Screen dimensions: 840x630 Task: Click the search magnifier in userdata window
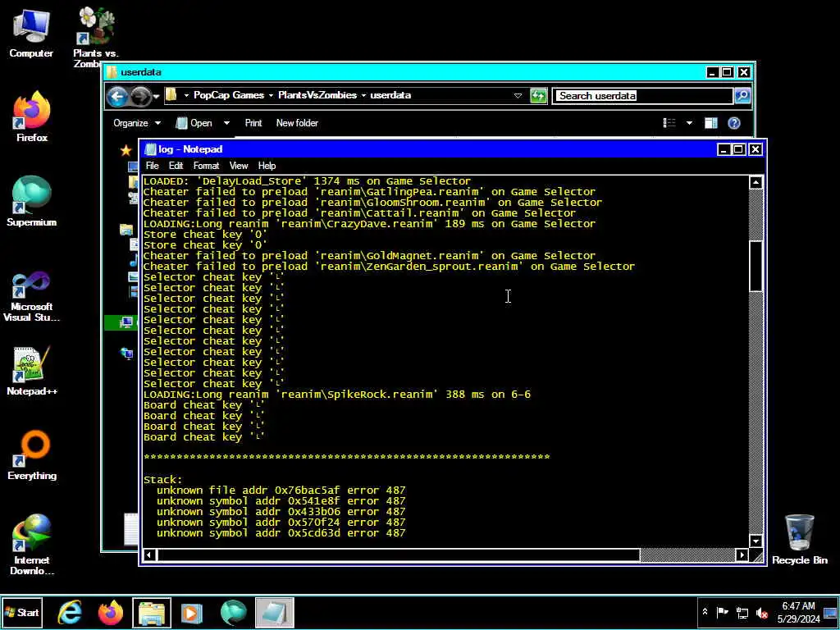(x=742, y=96)
